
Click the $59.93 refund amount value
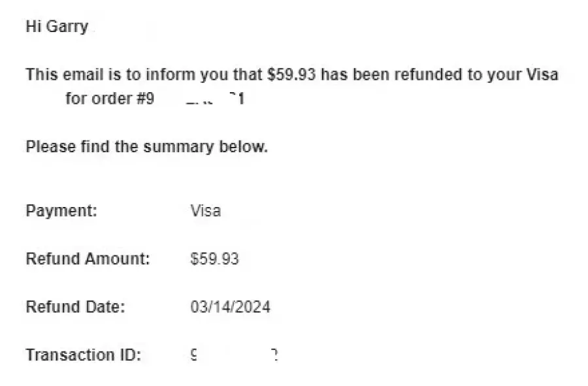pyautogui.click(x=214, y=259)
